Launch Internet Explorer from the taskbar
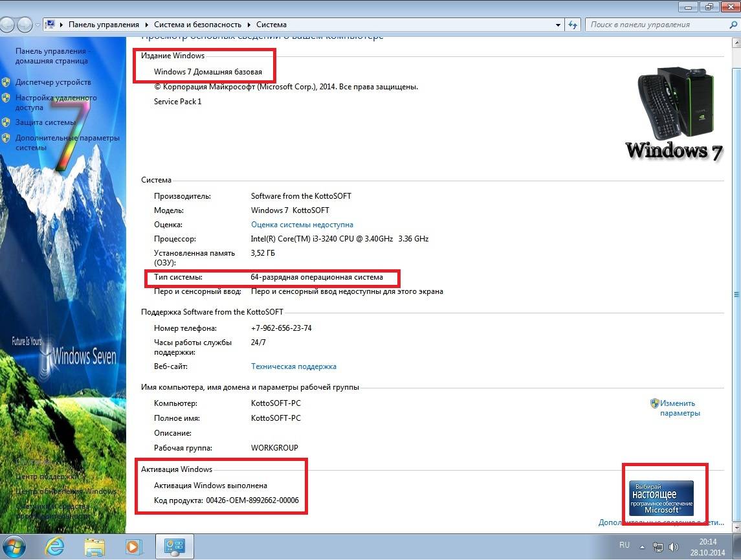Viewport: 741px width, 560px height. 55,547
